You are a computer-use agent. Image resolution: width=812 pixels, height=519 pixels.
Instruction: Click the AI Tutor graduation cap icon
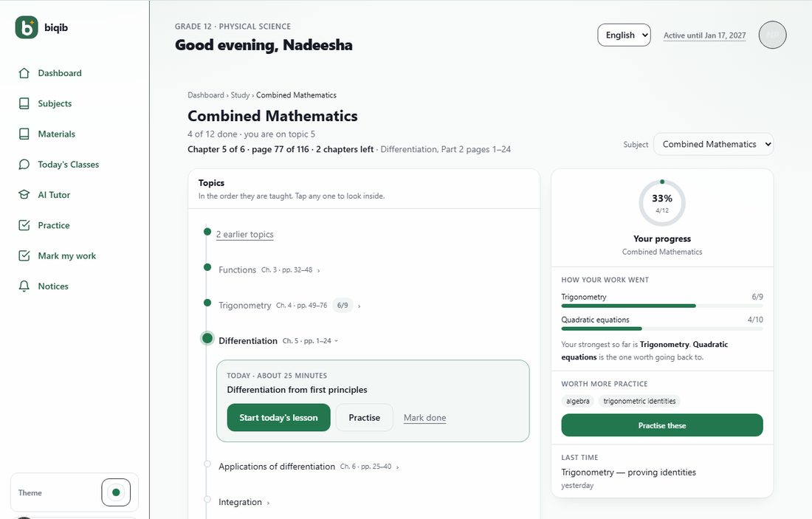pyautogui.click(x=24, y=195)
